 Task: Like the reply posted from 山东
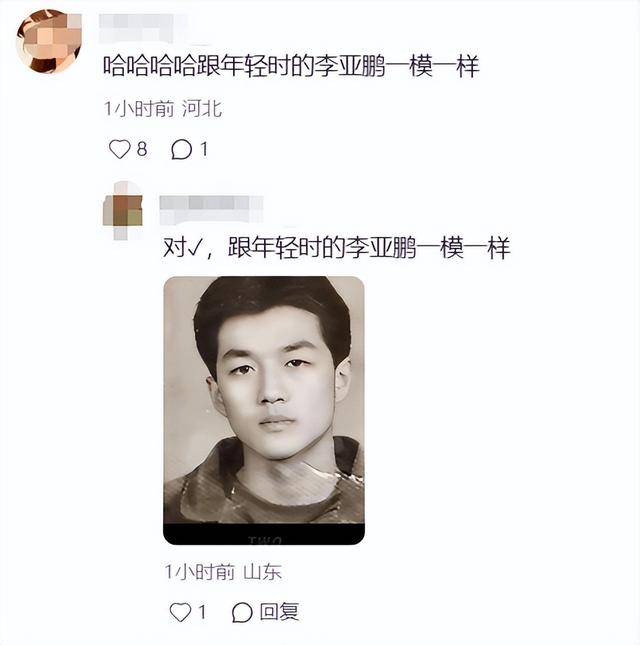tap(180, 612)
